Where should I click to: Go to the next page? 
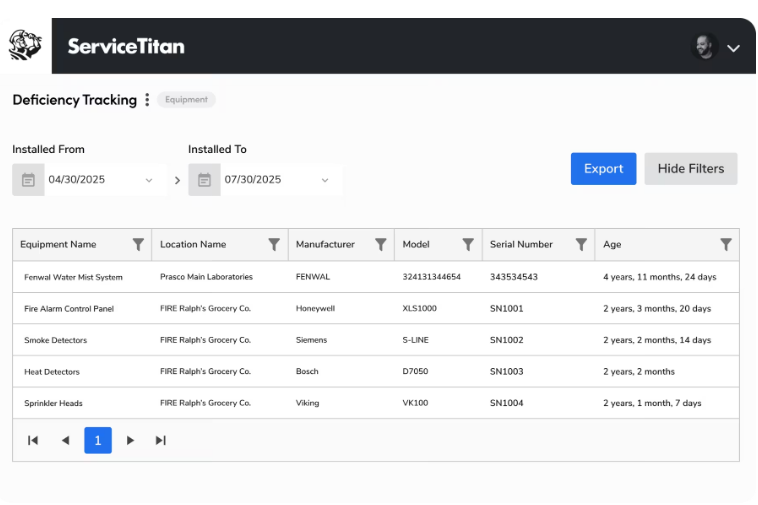coord(130,440)
